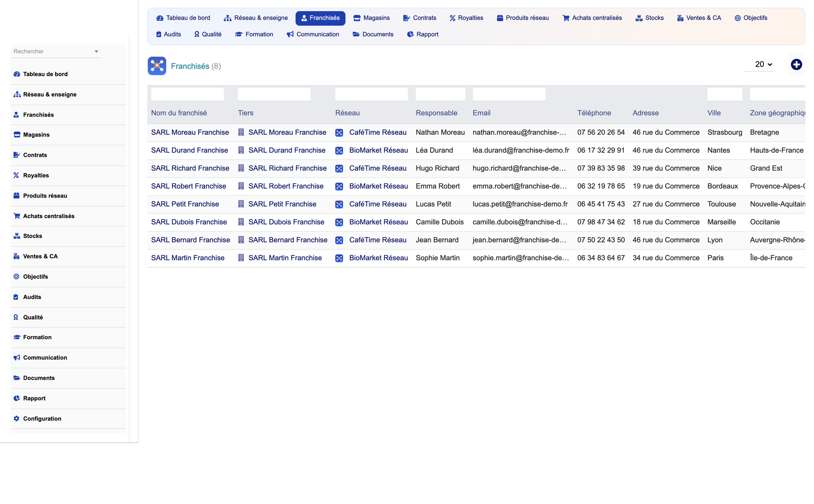Open SARL Moreau Franchise name link
The image size is (814, 504).
click(x=190, y=132)
